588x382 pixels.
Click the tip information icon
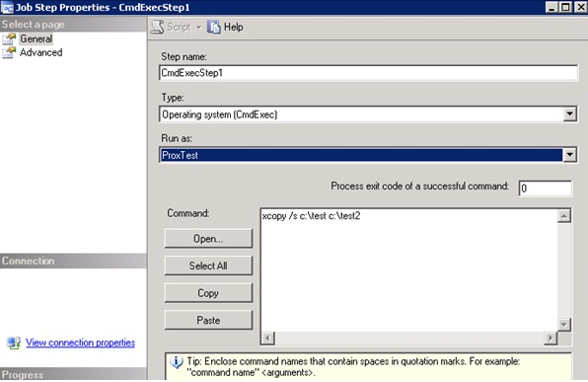point(177,362)
